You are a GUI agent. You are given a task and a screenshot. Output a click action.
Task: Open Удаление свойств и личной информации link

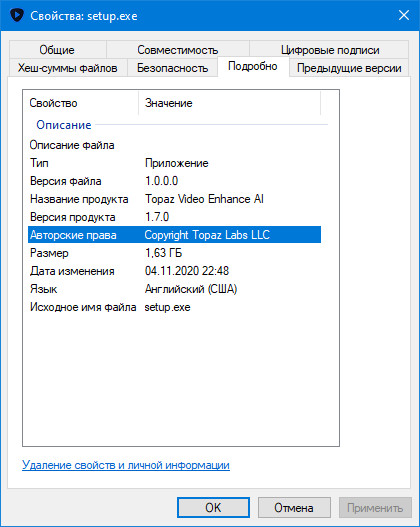[126, 465]
